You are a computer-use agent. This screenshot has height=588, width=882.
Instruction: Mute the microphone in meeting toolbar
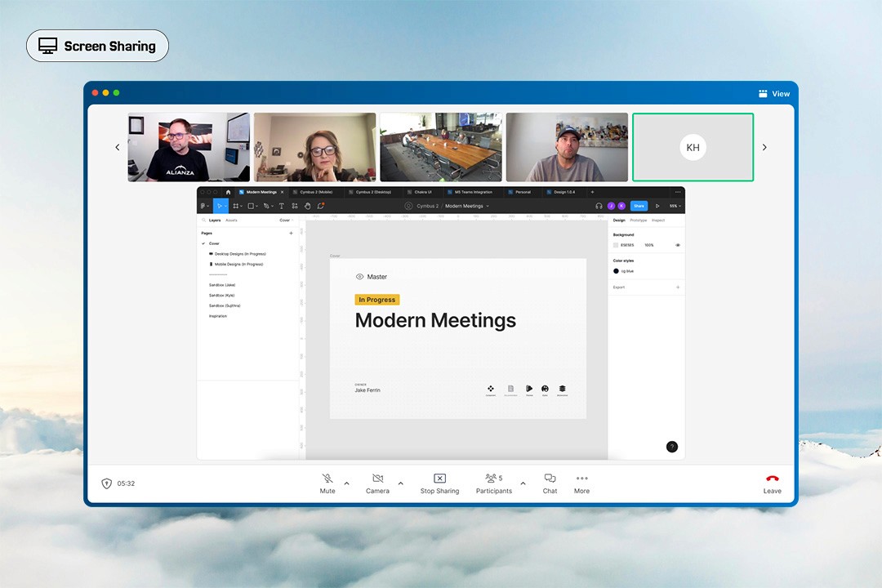click(x=327, y=483)
